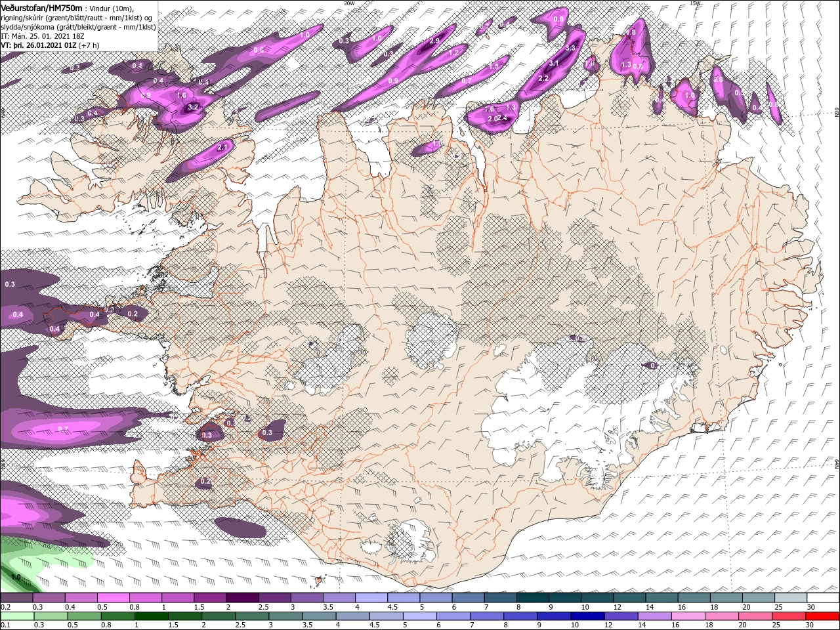Image resolution: width=840 pixels, height=630 pixels.
Task: Click the line 'IT: Mán. 25. 01. 2021 18Z'
Action: point(43,36)
